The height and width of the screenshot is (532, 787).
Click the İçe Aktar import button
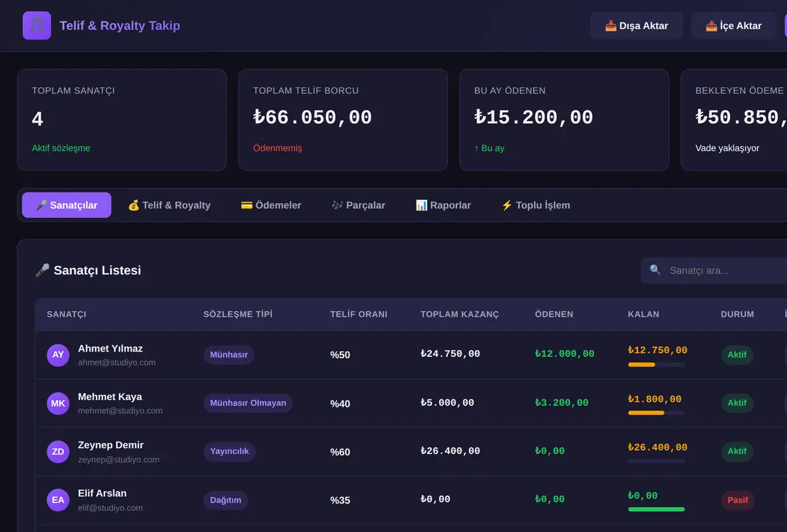pyautogui.click(x=734, y=26)
